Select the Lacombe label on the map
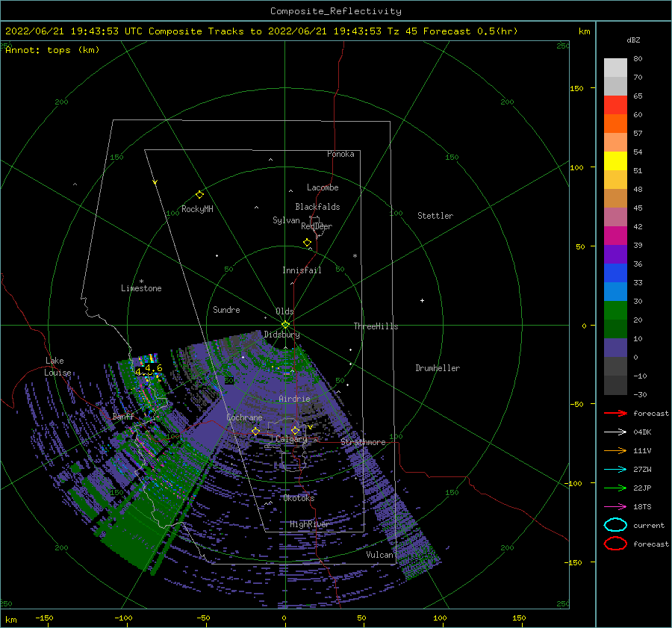672x628 pixels. (x=323, y=187)
